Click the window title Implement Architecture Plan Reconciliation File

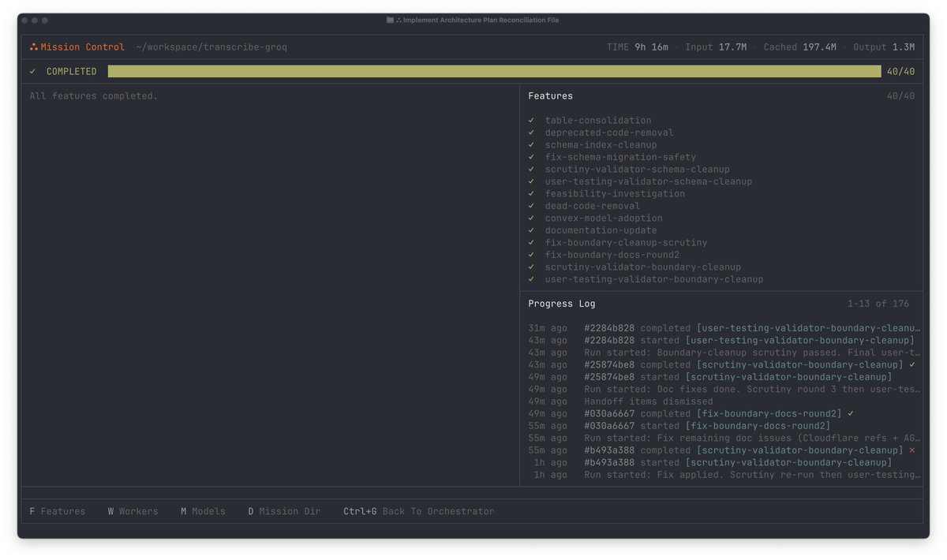(x=481, y=21)
